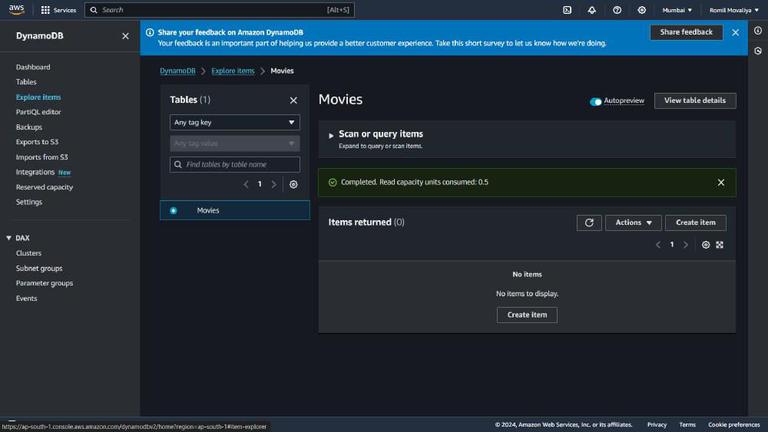This screenshot has height=432, width=768.
Task: Open Integrations page
Action: click(35, 172)
